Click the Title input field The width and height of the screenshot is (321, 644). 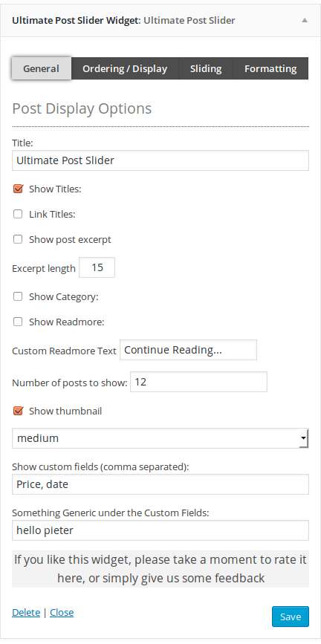click(x=160, y=160)
